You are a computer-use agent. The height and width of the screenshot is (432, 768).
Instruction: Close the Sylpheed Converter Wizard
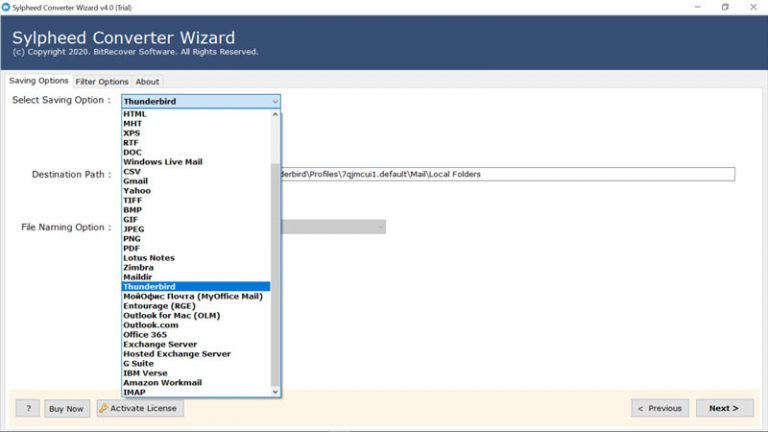click(x=753, y=7)
